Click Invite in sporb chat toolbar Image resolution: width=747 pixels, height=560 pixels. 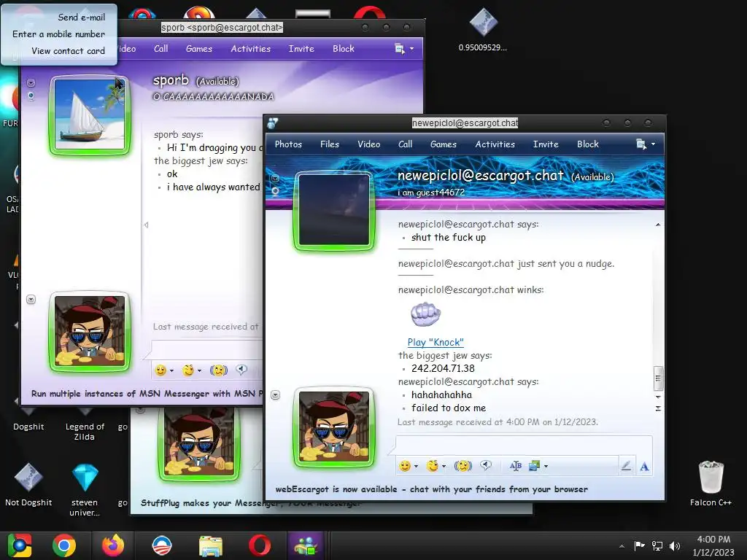tap(301, 49)
